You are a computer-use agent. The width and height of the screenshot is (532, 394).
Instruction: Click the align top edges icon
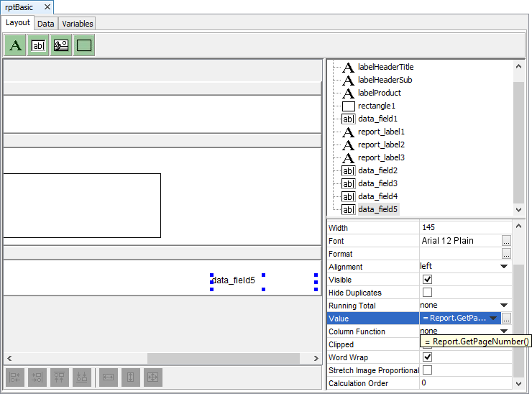coord(61,377)
